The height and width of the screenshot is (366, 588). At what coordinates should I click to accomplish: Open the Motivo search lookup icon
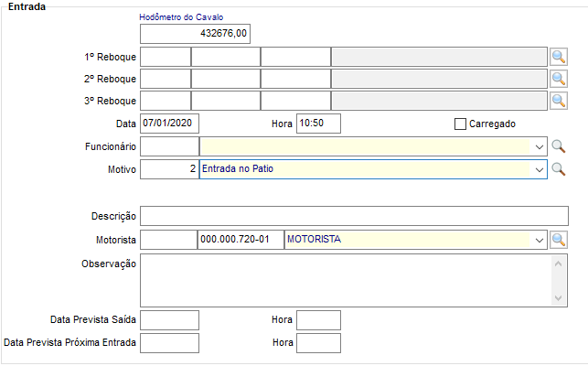click(x=559, y=169)
